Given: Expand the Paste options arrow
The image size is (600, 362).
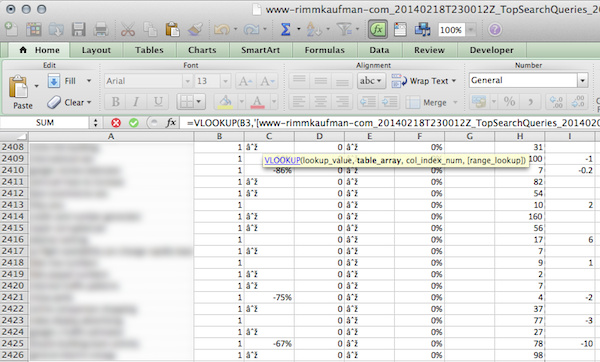Looking at the screenshot, I should tap(36, 86).
